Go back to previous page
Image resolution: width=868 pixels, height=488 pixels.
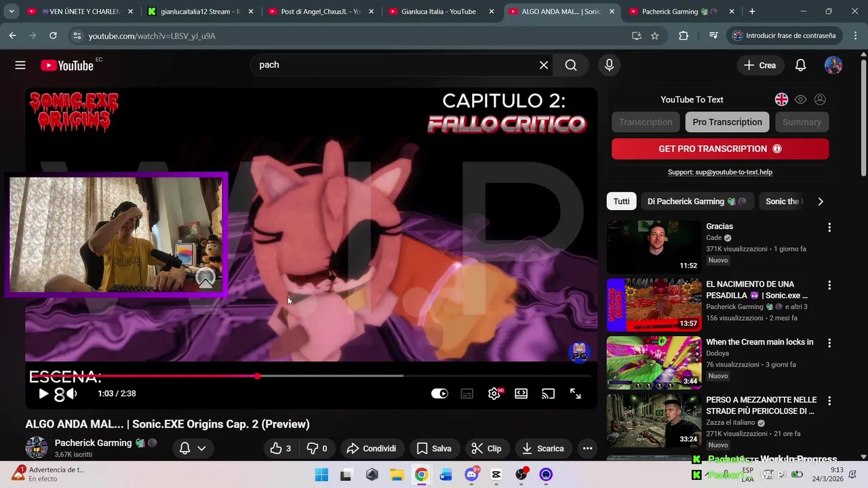click(x=13, y=36)
